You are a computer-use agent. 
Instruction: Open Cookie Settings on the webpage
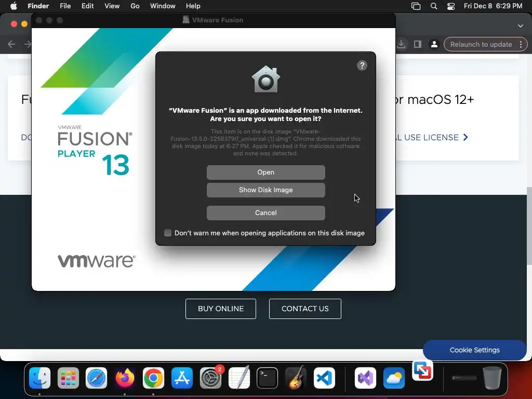(x=475, y=350)
